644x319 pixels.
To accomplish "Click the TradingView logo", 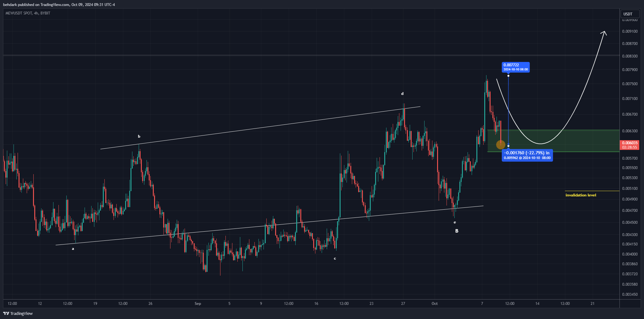I will tap(18, 313).
